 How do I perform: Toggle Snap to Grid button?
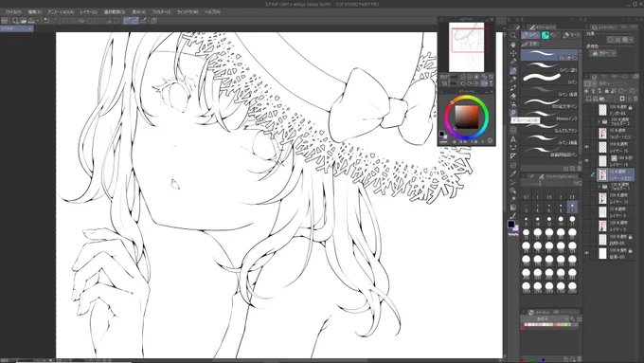pos(143,21)
